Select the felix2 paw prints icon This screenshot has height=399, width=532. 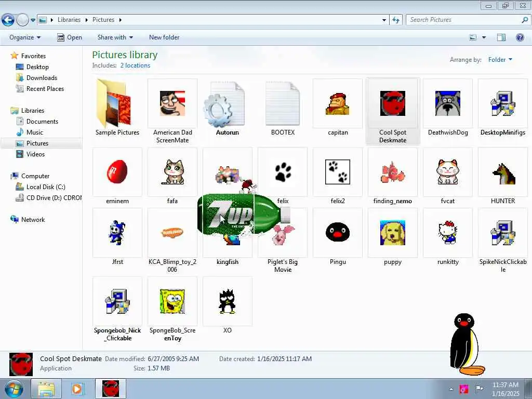pos(338,171)
